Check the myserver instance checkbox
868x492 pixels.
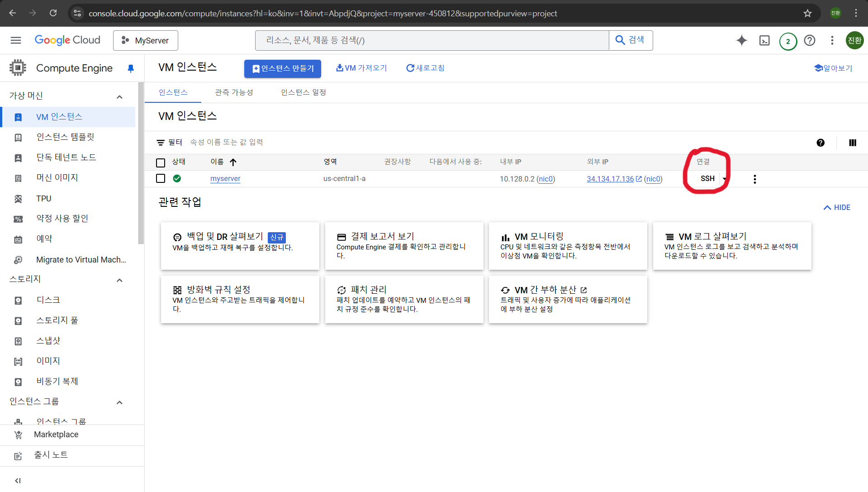(161, 178)
